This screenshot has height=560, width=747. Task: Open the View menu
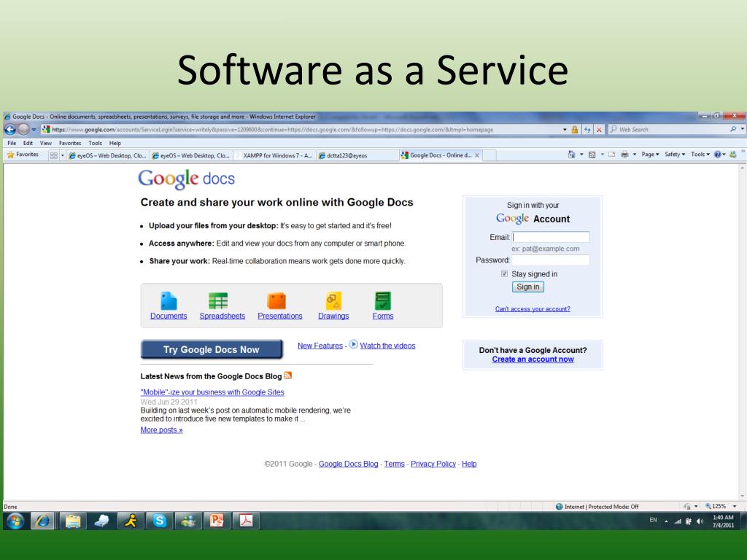[x=46, y=143]
